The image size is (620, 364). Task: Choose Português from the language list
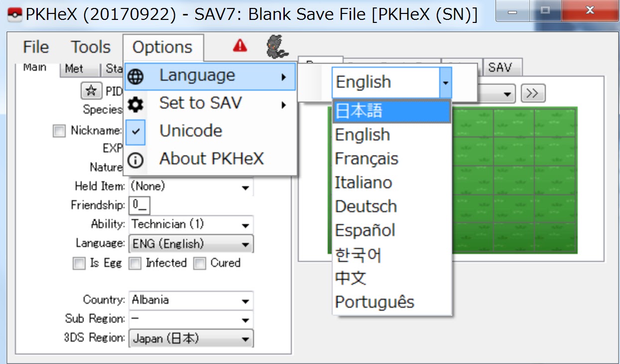pyautogui.click(x=392, y=302)
